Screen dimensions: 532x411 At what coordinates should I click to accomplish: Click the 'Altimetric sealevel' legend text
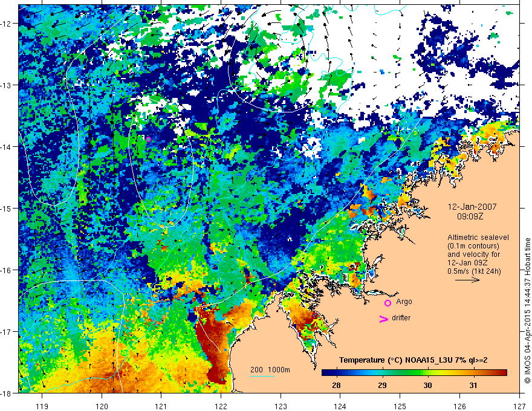tap(478, 238)
